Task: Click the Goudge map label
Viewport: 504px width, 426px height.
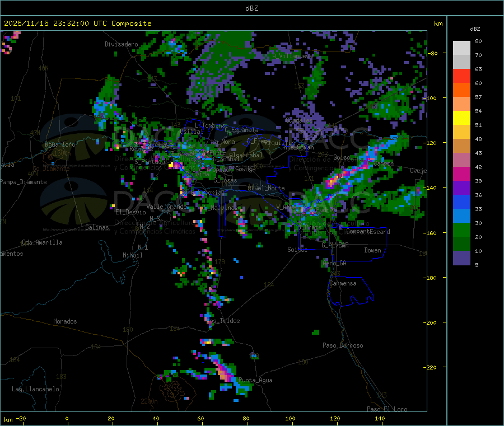Action: (x=245, y=169)
